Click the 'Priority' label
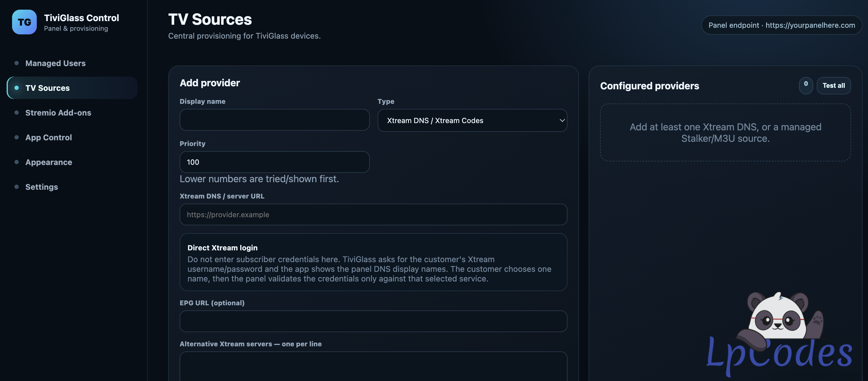 pos(192,144)
